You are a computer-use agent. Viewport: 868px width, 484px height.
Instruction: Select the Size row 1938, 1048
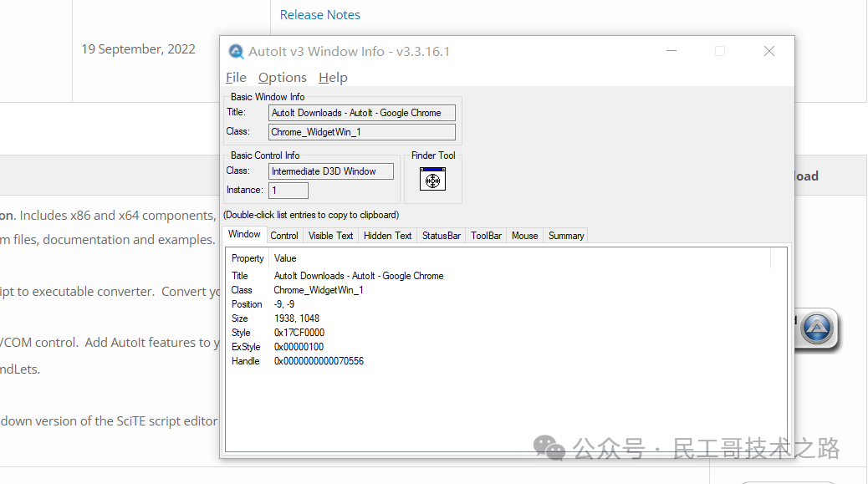pos(506,318)
